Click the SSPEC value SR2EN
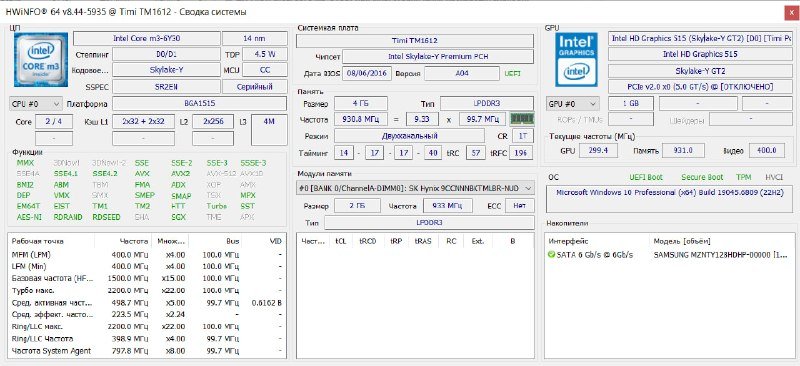This screenshot has width=800, height=366. (x=166, y=87)
